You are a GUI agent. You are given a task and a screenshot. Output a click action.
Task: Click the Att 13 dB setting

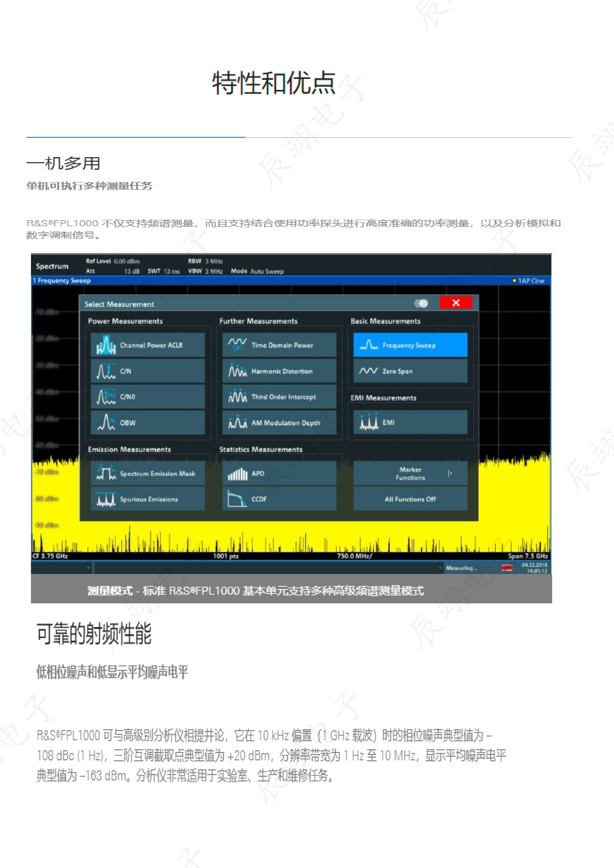pyautogui.click(x=113, y=271)
